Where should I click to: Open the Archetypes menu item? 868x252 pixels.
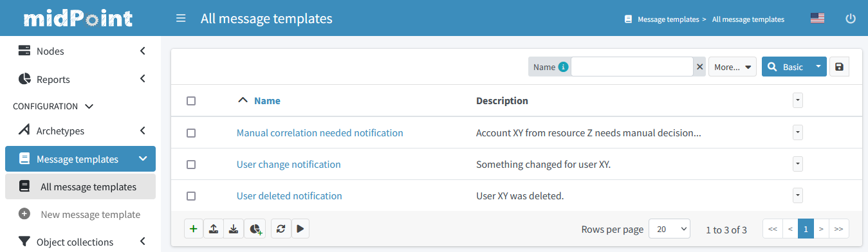80,130
